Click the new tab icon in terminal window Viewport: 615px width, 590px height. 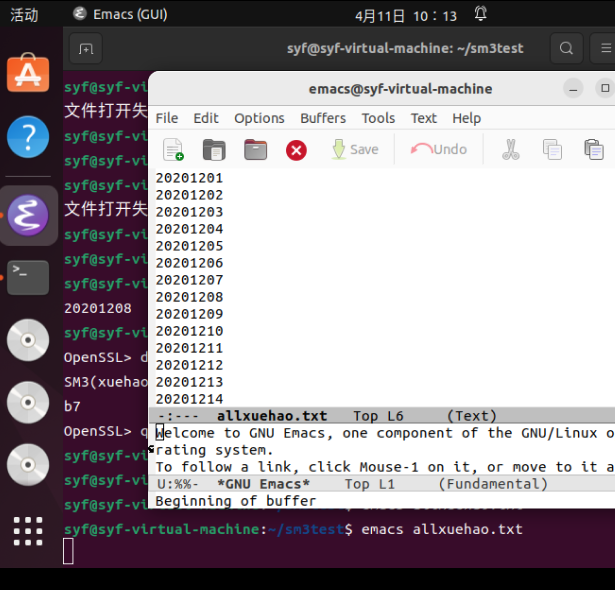[x=86, y=49]
